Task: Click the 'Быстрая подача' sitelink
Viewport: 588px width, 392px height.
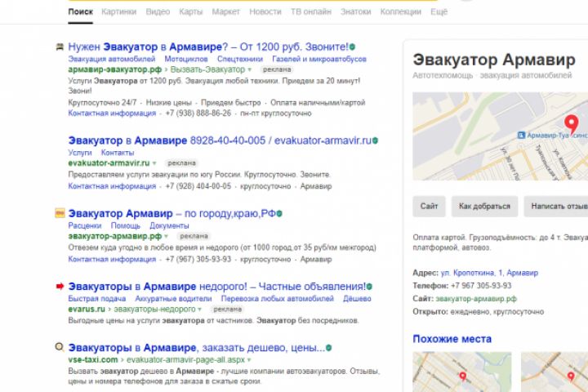Action: click(96, 299)
